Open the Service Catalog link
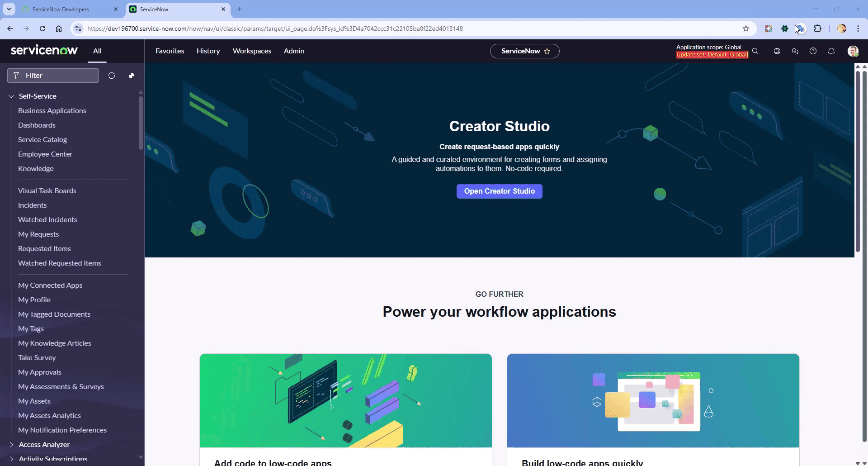Viewport: 868px width, 466px height. point(42,140)
